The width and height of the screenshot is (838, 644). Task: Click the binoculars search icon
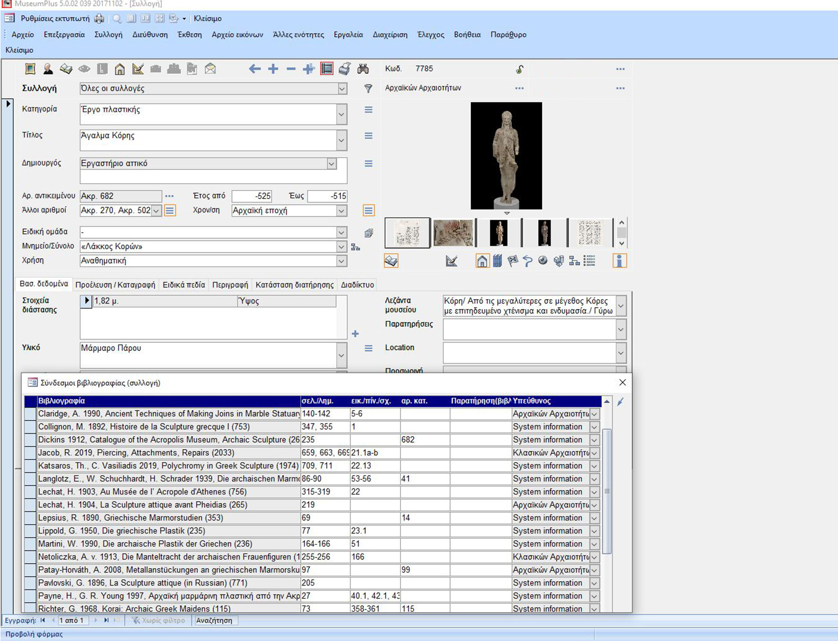363,69
